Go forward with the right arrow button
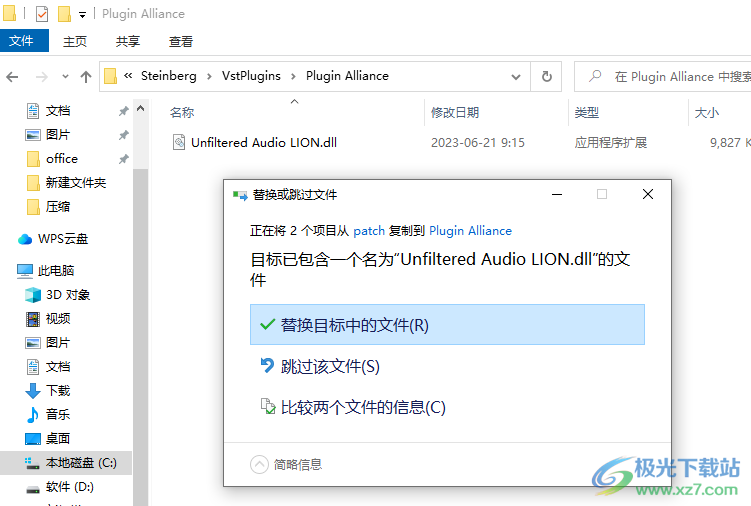The width and height of the screenshot is (751, 506). [x=42, y=77]
